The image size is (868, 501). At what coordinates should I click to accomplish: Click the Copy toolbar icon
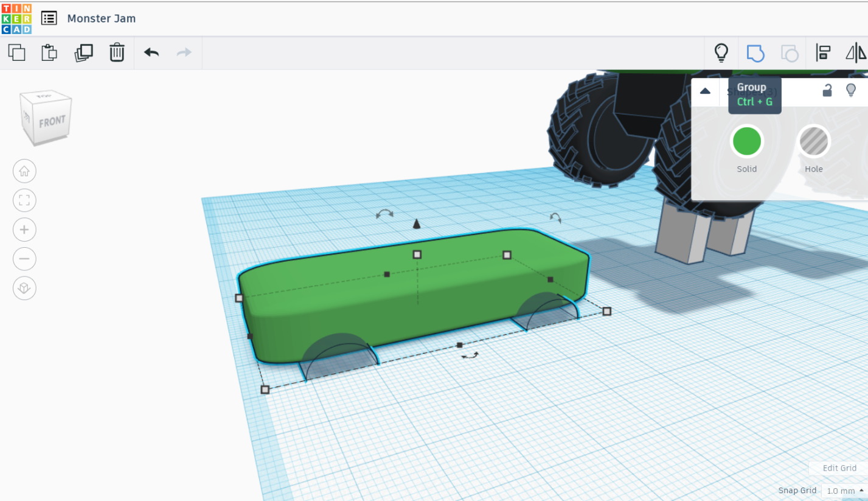17,52
